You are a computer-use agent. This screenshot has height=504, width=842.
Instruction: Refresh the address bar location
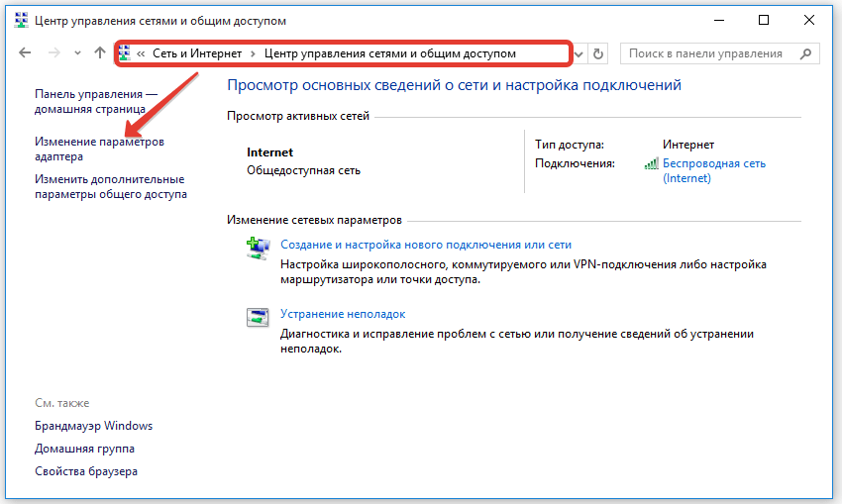pos(598,53)
